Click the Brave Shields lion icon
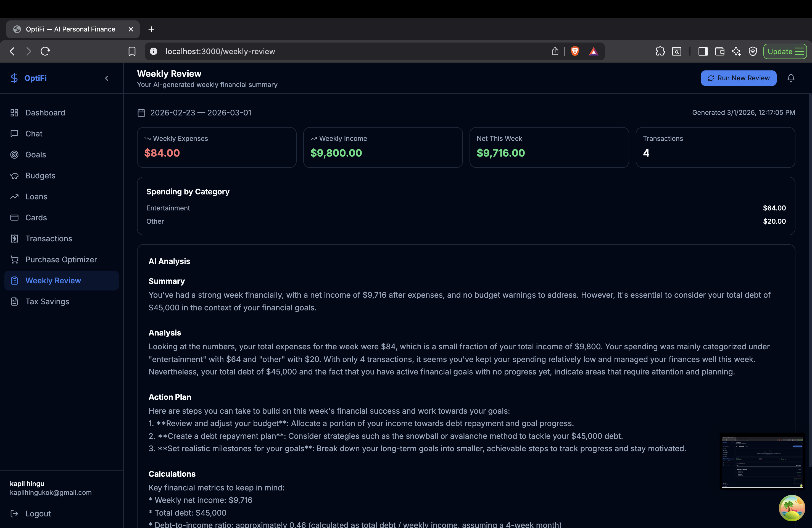 point(575,51)
